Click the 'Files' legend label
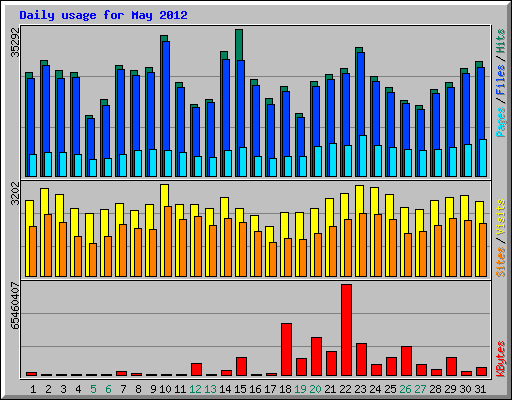This screenshot has width=512, height=400. coord(501,80)
